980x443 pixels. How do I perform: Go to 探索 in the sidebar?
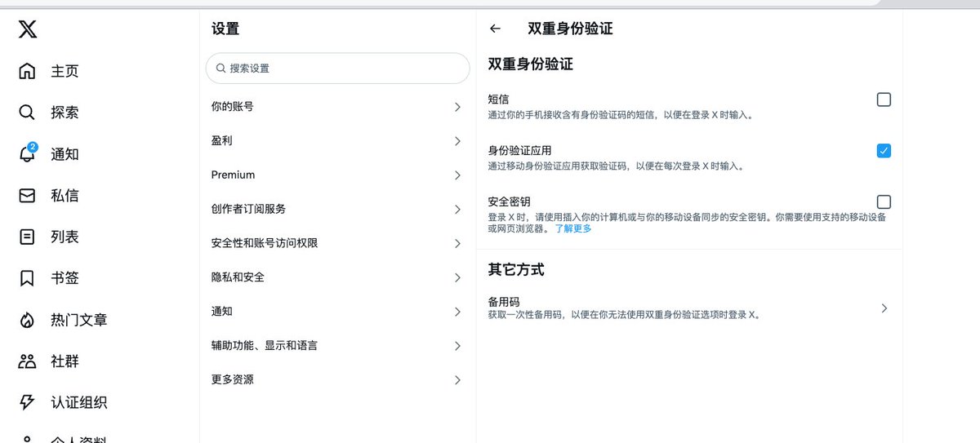(x=65, y=113)
